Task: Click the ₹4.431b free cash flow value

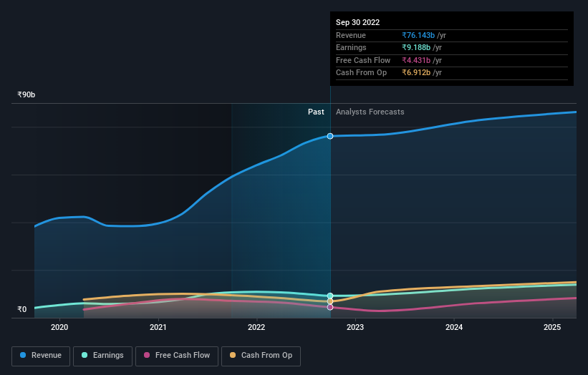Action: pos(416,60)
